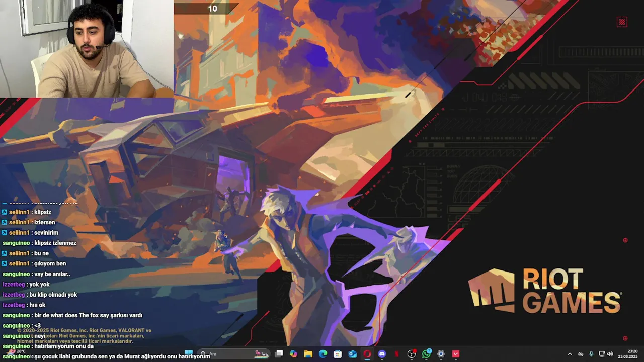
Task: Open Discord from the taskbar
Action: pos(382,354)
